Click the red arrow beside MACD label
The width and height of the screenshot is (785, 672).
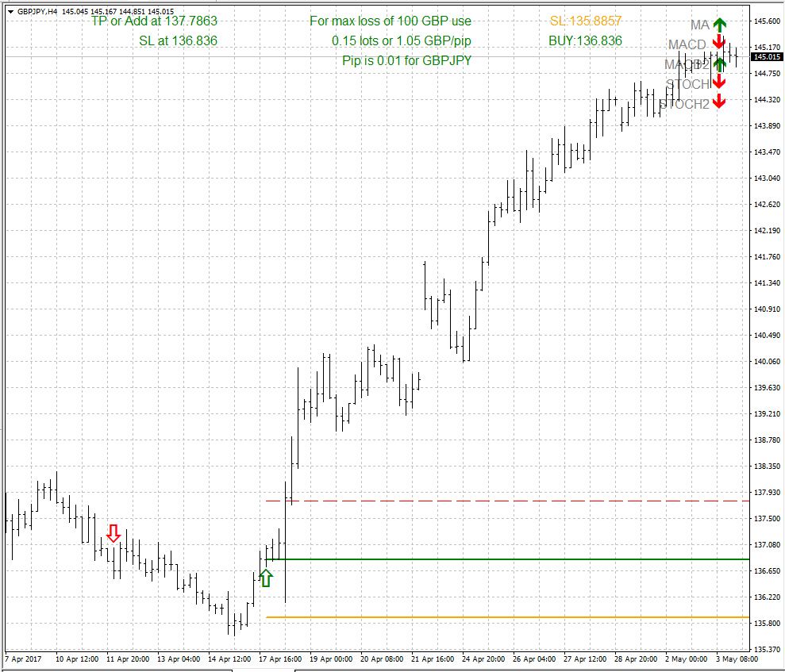point(719,43)
